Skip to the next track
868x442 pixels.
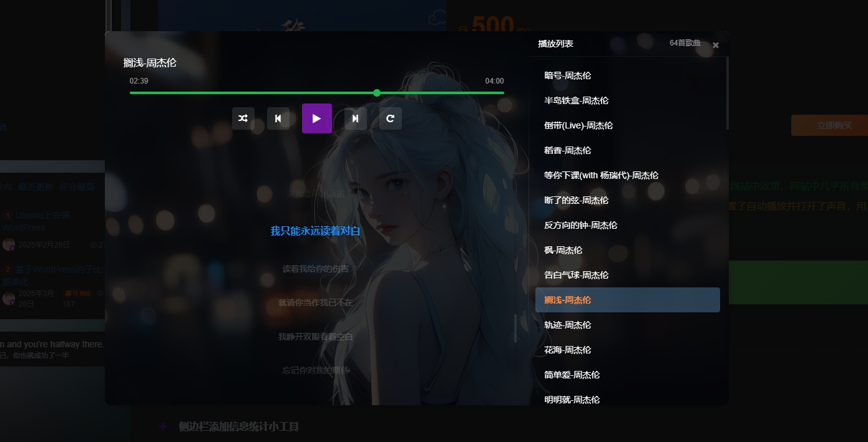click(355, 118)
